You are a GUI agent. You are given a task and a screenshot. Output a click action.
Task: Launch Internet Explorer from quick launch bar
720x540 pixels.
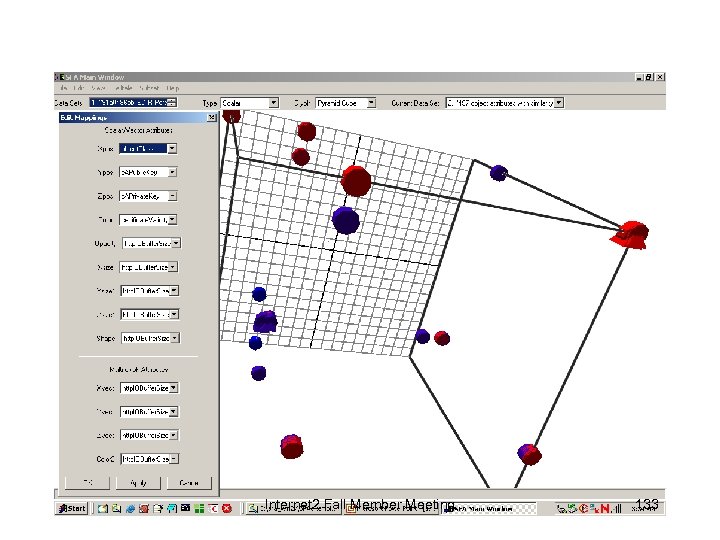[130, 508]
